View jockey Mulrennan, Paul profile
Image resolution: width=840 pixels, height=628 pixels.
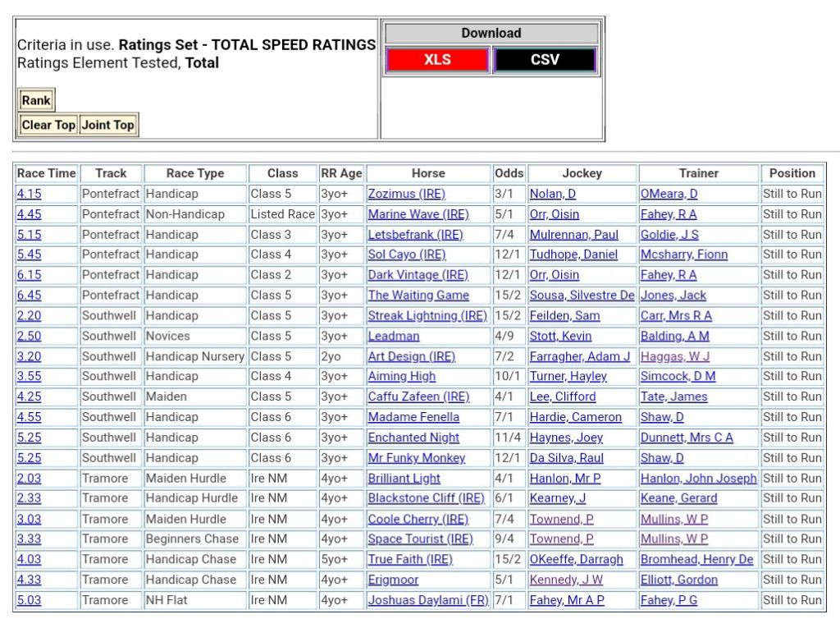(573, 235)
